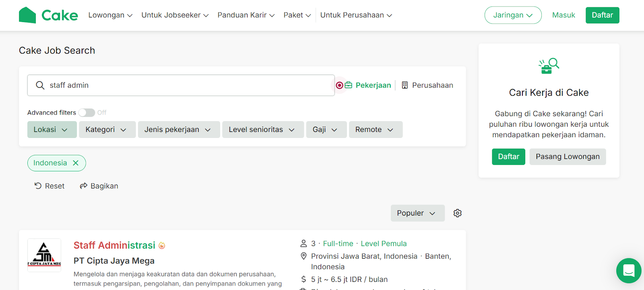Switch to the Pekerjaan tab
The image size is (644, 290).
(x=368, y=85)
